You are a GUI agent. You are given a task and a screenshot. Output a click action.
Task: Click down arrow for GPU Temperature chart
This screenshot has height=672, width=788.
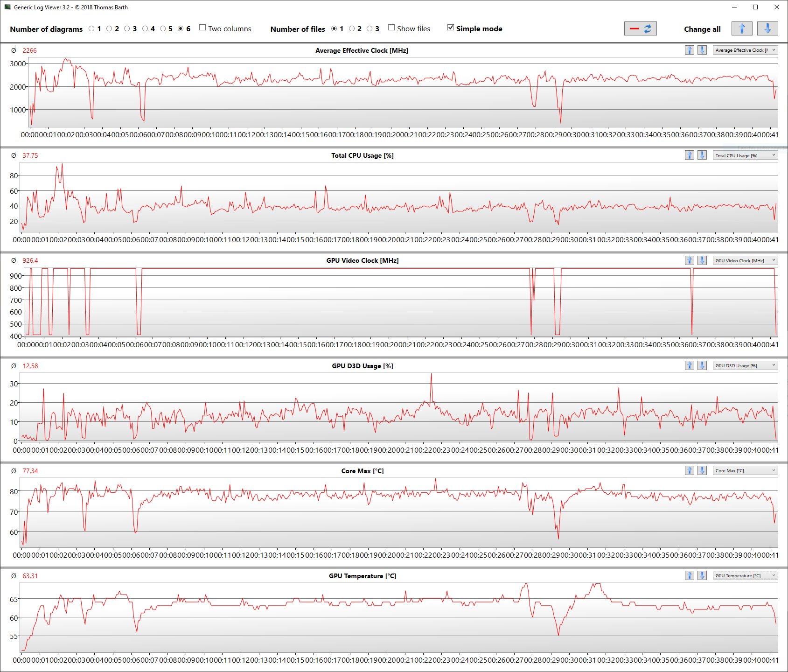point(702,575)
